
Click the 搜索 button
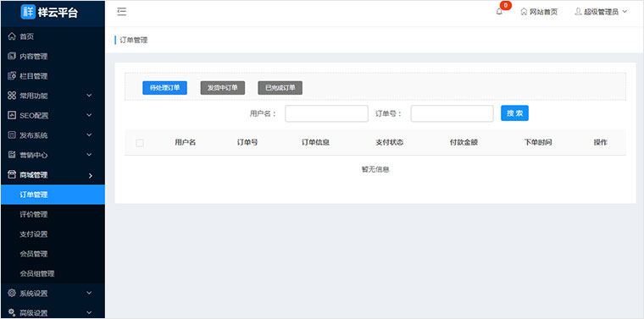point(514,113)
